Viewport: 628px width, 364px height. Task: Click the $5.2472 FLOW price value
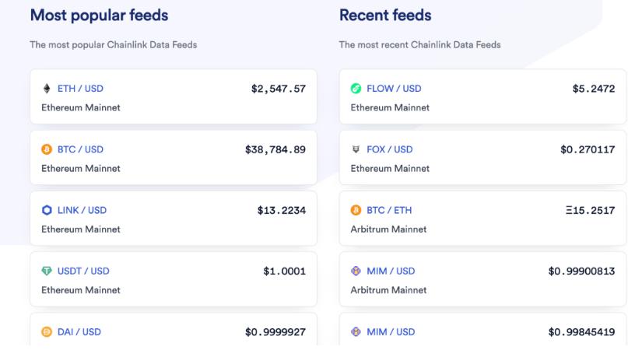click(592, 89)
